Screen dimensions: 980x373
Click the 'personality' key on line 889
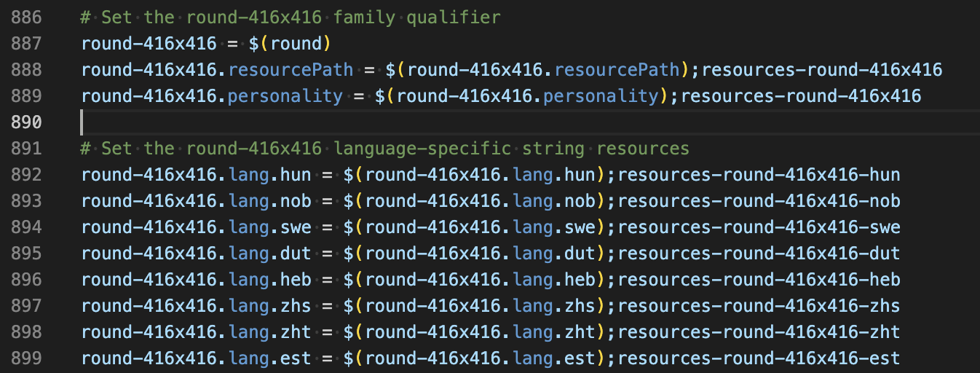pyautogui.click(x=285, y=96)
